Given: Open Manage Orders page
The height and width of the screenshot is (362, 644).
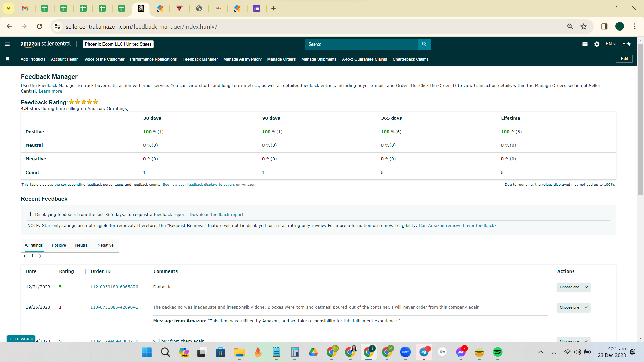Looking at the screenshot, I should (x=281, y=59).
